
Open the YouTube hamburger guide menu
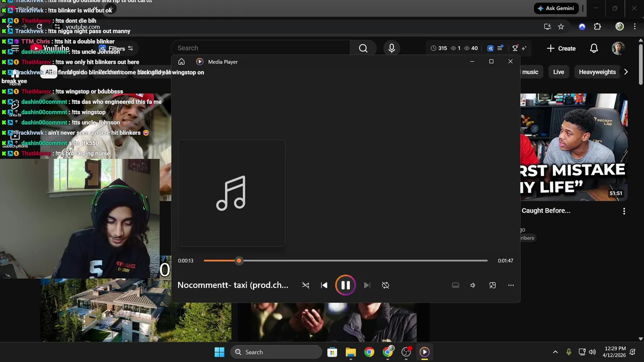(x=15, y=49)
